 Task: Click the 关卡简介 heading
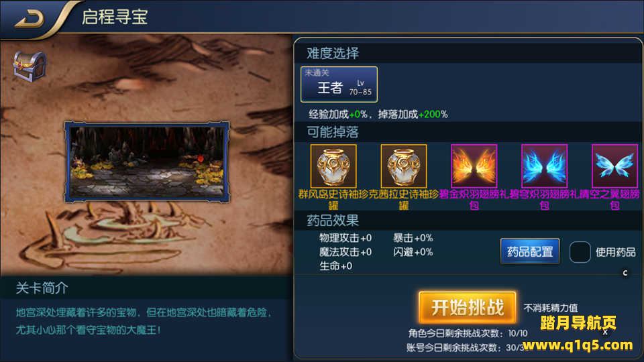(42, 288)
